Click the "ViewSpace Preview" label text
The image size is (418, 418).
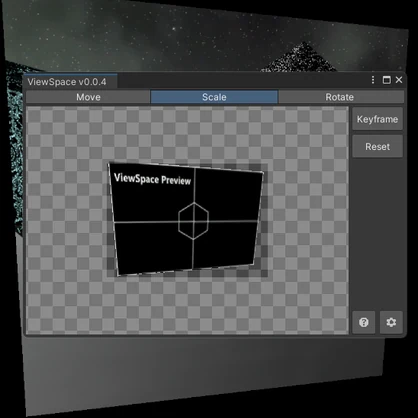point(152,179)
